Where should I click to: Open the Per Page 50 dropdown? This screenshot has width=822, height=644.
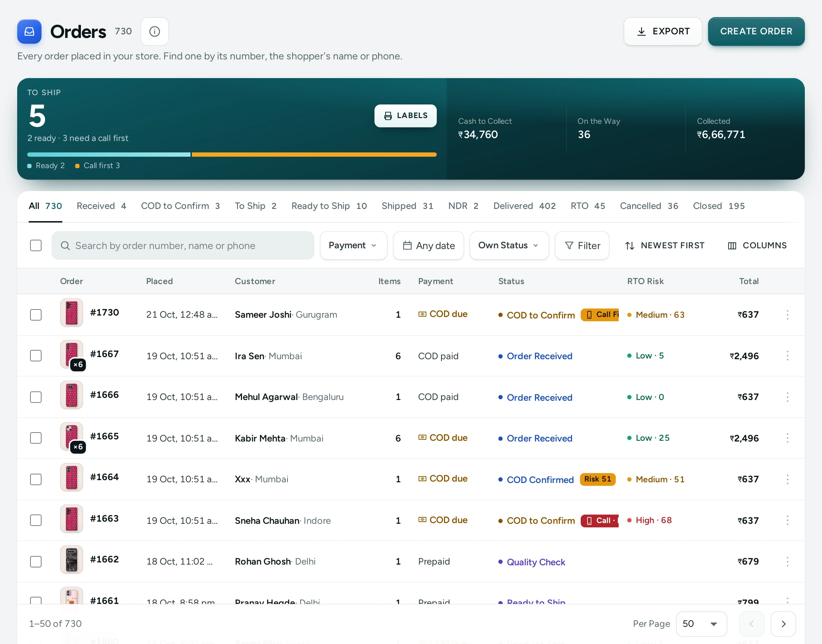(x=701, y=624)
